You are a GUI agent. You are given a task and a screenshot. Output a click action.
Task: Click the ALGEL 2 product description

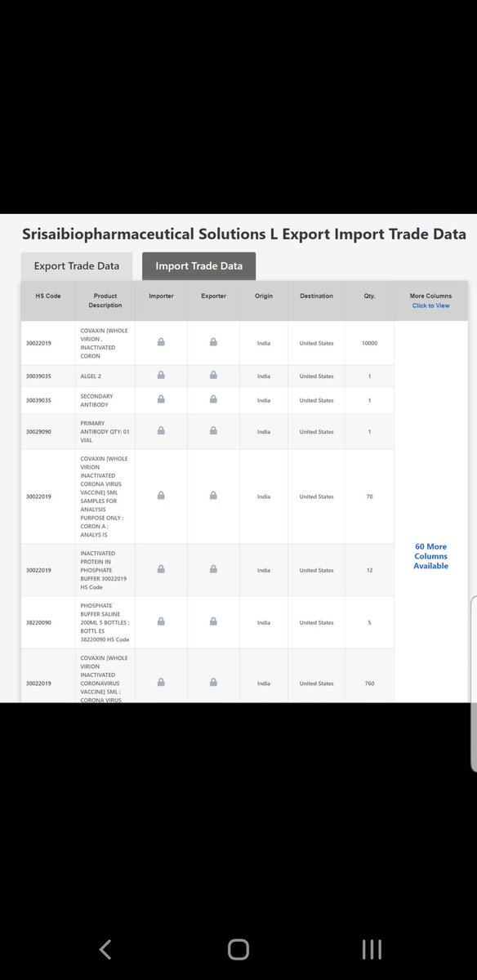[x=92, y=376]
